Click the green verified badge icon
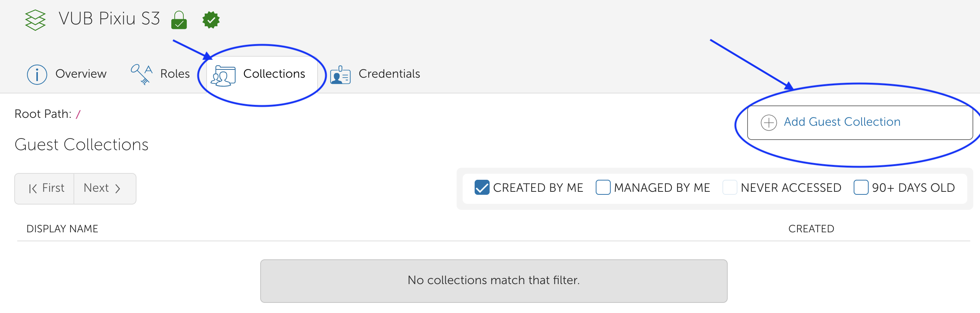This screenshot has width=980, height=313. [211, 20]
